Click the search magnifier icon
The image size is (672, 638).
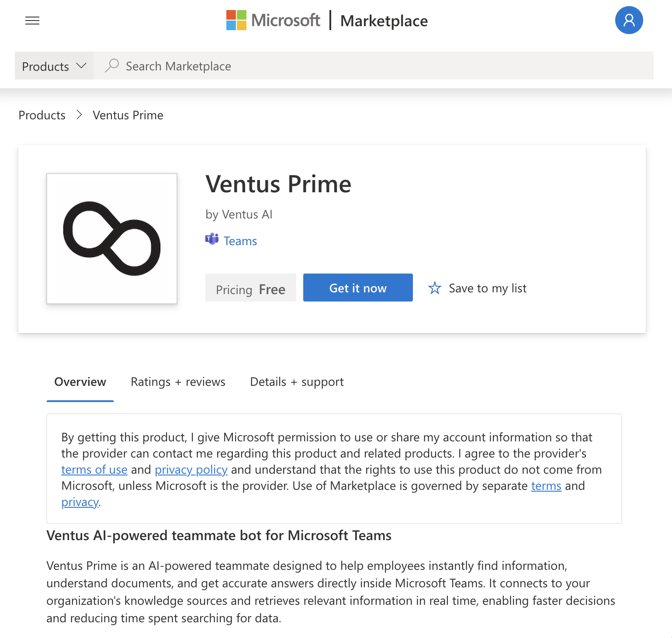pos(112,65)
